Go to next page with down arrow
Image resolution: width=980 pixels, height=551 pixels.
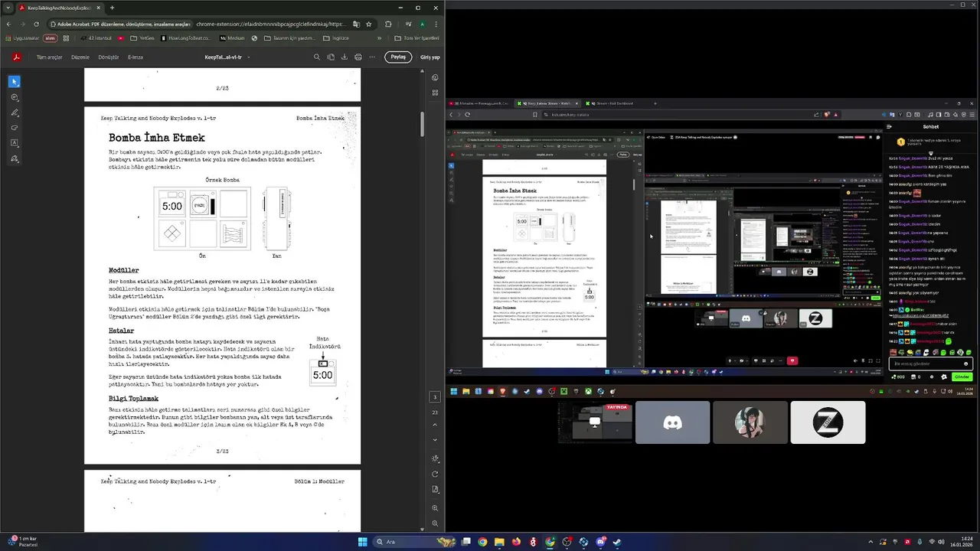point(435,440)
